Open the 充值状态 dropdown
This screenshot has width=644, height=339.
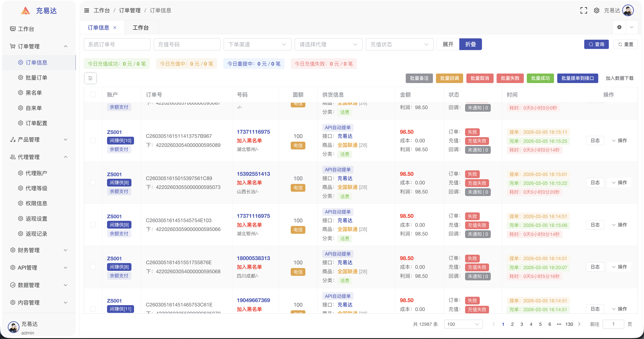(x=399, y=44)
